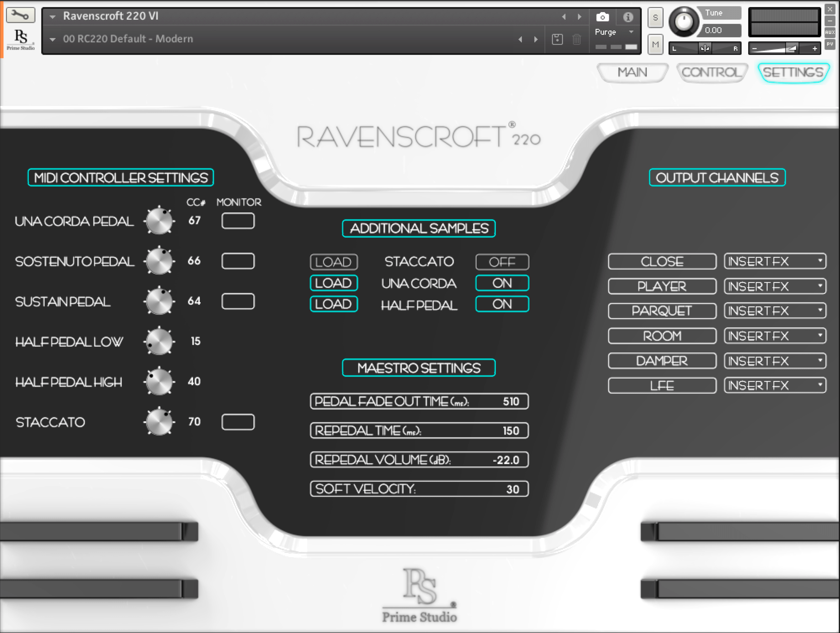Toggle the Staccato samples OFF switch
The height and width of the screenshot is (633, 840).
click(502, 262)
